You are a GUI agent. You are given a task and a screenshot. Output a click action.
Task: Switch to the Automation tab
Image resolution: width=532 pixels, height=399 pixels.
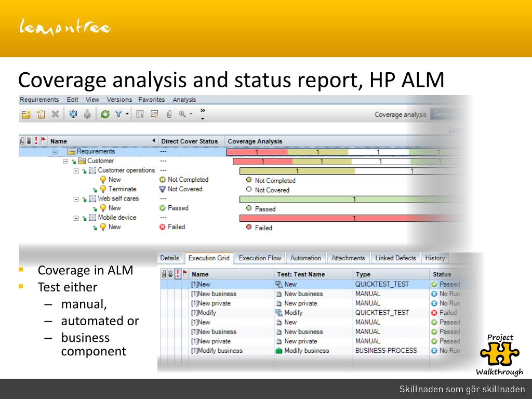305,258
